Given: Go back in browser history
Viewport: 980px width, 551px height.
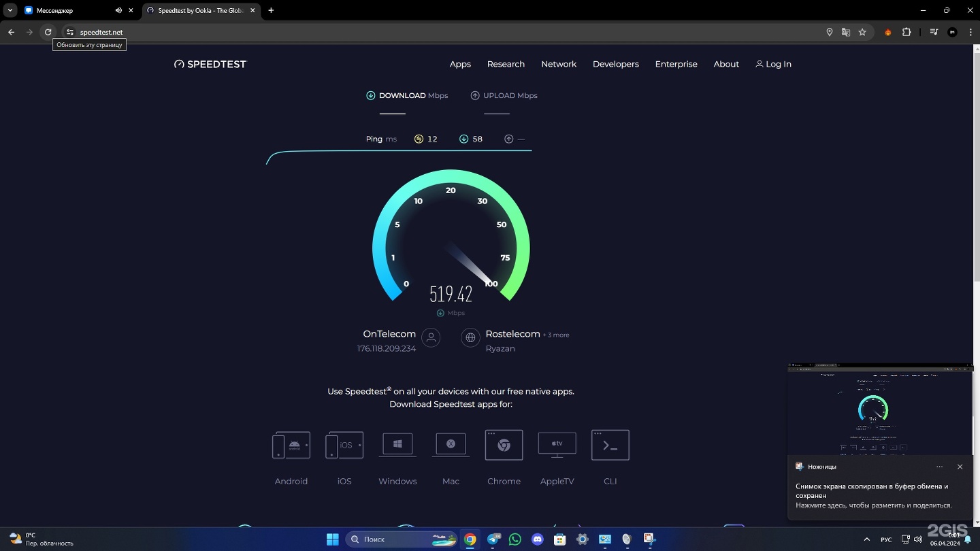Looking at the screenshot, I should (x=11, y=32).
